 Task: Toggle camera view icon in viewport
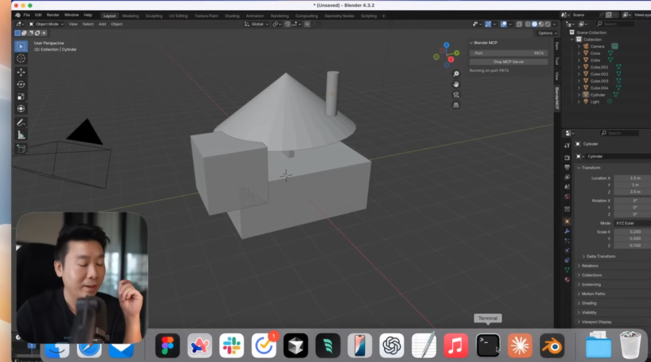[456, 95]
